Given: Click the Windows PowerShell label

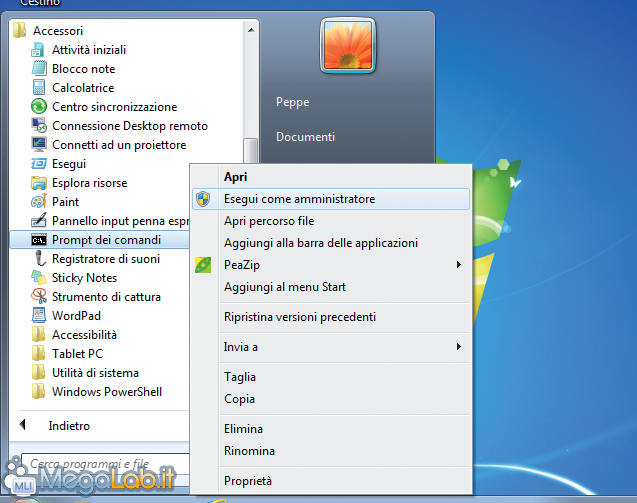Looking at the screenshot, I should click(x=107, y=392).
